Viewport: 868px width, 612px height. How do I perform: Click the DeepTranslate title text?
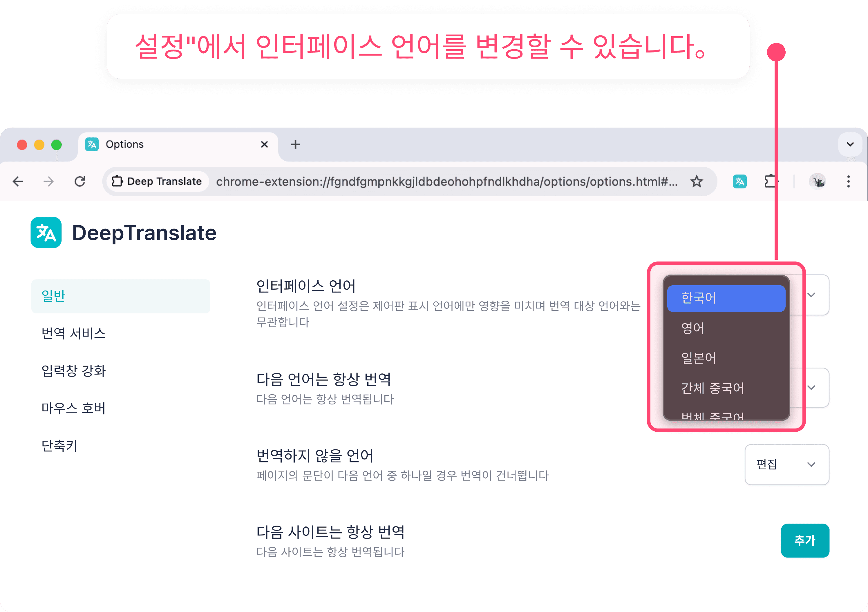click(x=144, y=233)
